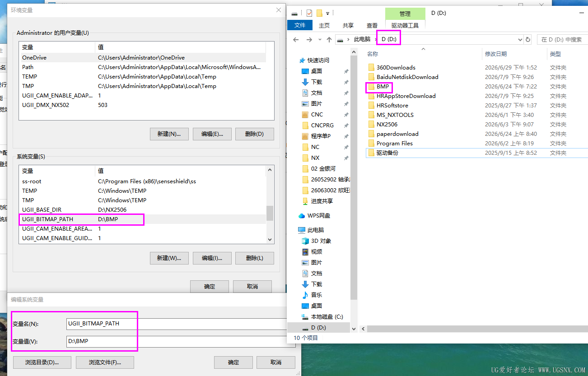Image resolution: width=588 pixels, height=376 pixels.
Task: Click 编辑(I)... for system variables
Action: pyautogui.click(x=212, y=258)
